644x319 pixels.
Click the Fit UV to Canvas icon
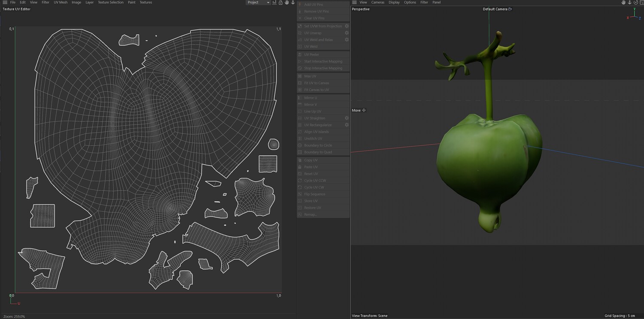click(300, 83)
